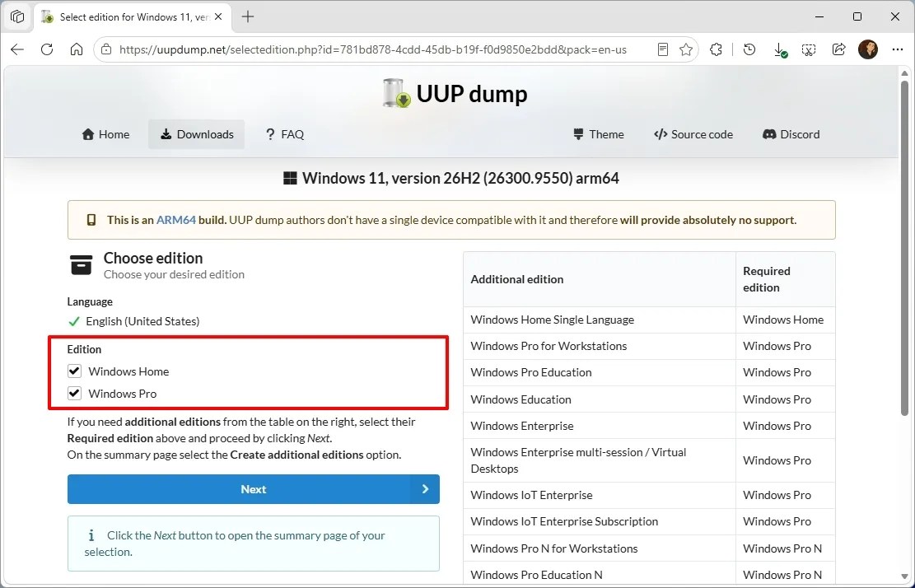Open the FAQ menu item

(284, 134)
